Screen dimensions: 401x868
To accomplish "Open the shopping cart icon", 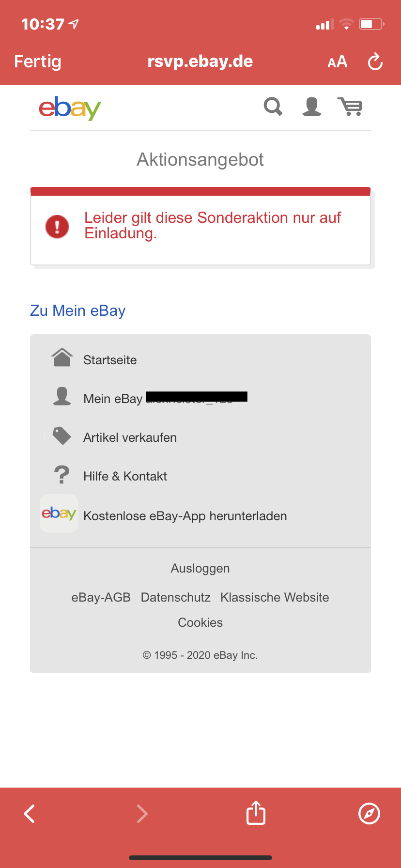I will [350, 107].
